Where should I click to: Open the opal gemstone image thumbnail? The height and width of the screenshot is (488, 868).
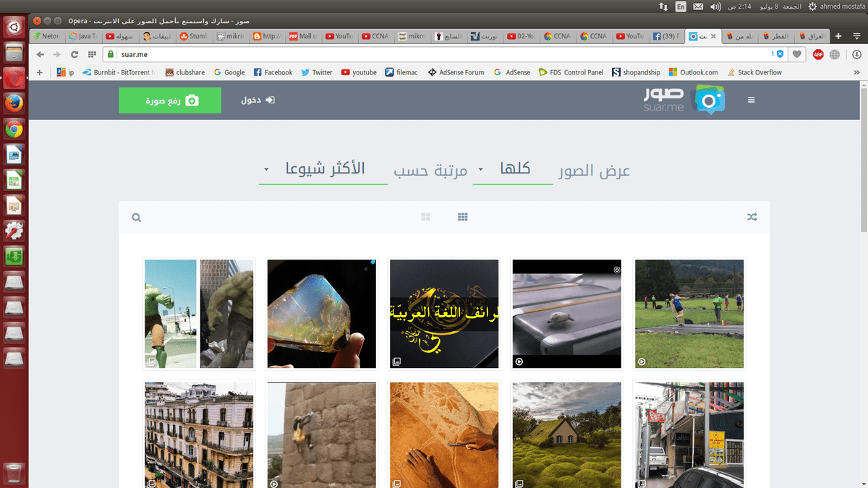[321, 314]
